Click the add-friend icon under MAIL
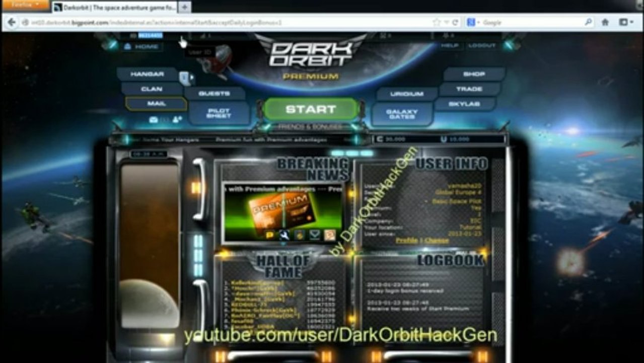The image size is (644, 363). tap(177, 120)
